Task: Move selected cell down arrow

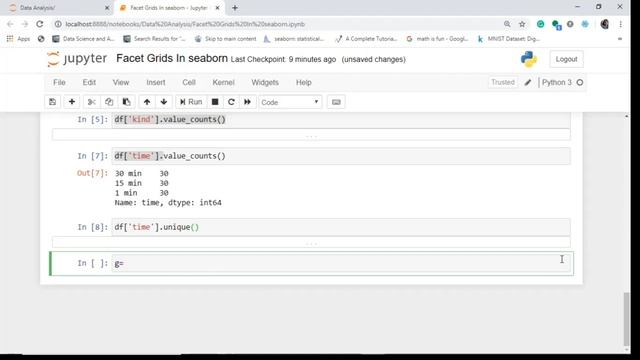Action: pyautogui.click(x=164, y=102)
